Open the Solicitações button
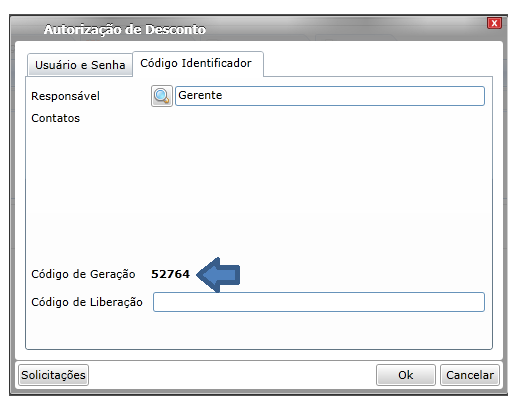 coord(53,375)
